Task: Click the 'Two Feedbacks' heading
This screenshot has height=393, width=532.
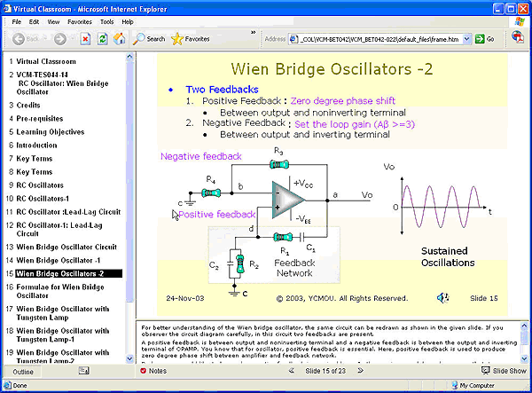Action: point(222,90)
